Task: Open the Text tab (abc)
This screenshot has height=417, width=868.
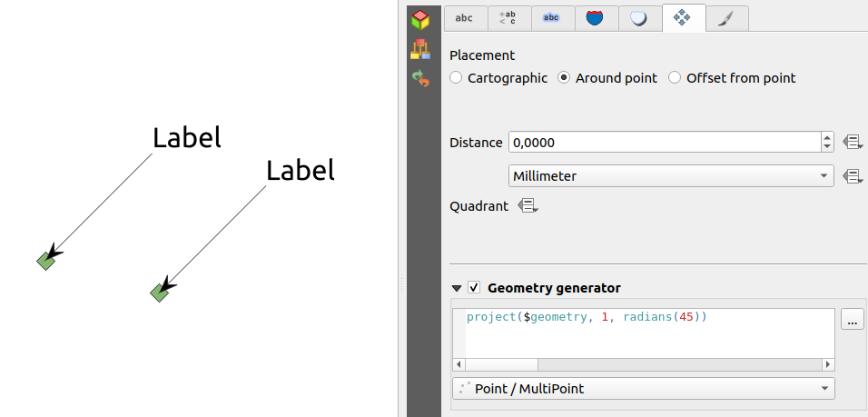Action: click(x=464, y=17)
